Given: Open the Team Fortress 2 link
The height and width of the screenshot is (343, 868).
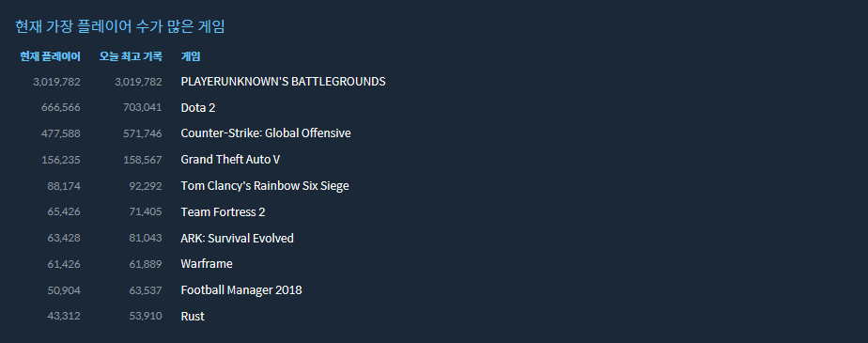Looking at the screenshot, I should [x=223, y=211].
